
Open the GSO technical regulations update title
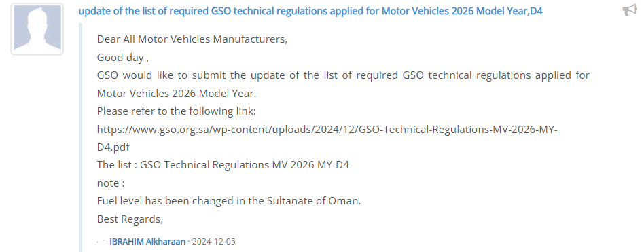coord(310,11)
